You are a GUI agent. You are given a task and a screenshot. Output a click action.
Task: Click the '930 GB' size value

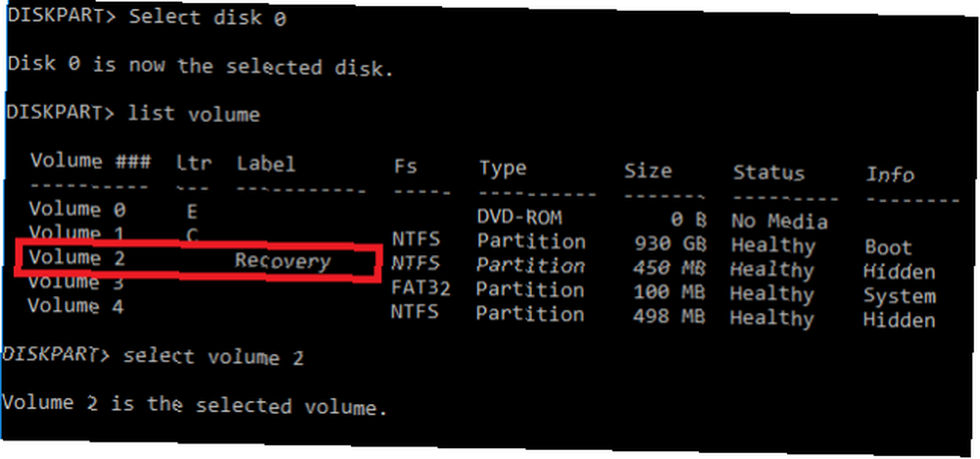tap(669, 244)
